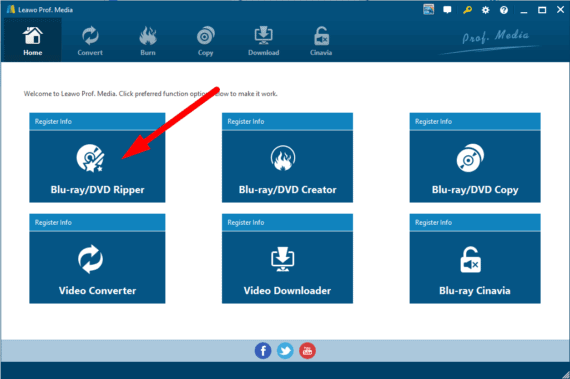
Task: Launch the Blu-ray/DVD Ripper module
Action: (97, 166)
